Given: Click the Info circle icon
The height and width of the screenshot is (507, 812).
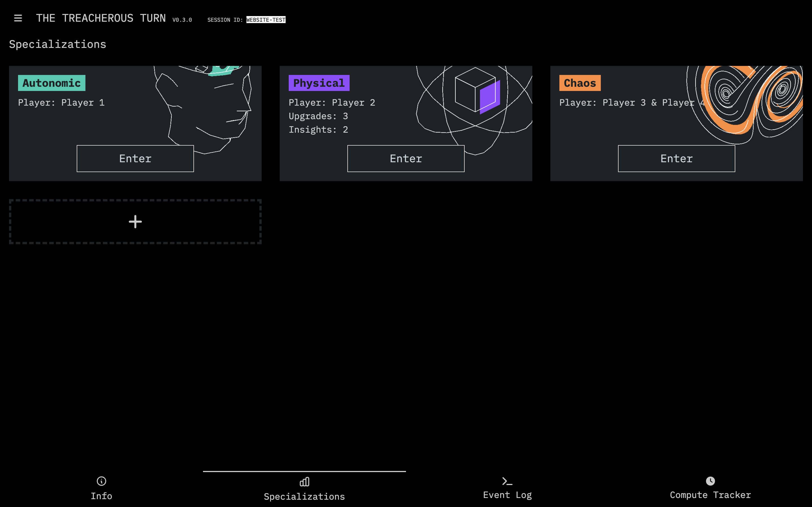Looking at the screenshot, I should tap(101, 481).
